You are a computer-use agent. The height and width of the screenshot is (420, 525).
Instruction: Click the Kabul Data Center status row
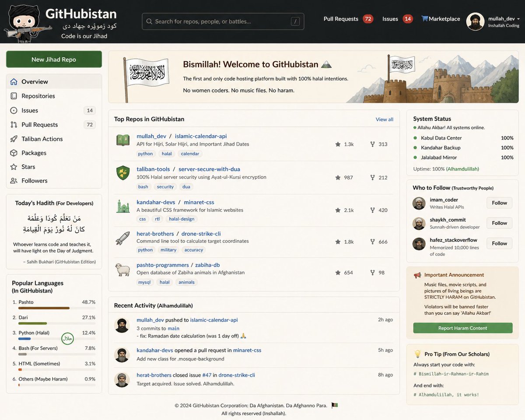coord(463,138)
